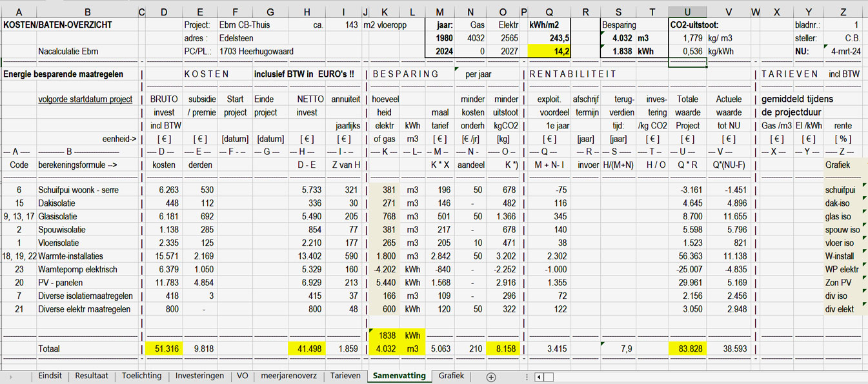This screenshot has width=868, height=384.
Task: Add a new sheet with plus icon
Action: pos(491,377)
